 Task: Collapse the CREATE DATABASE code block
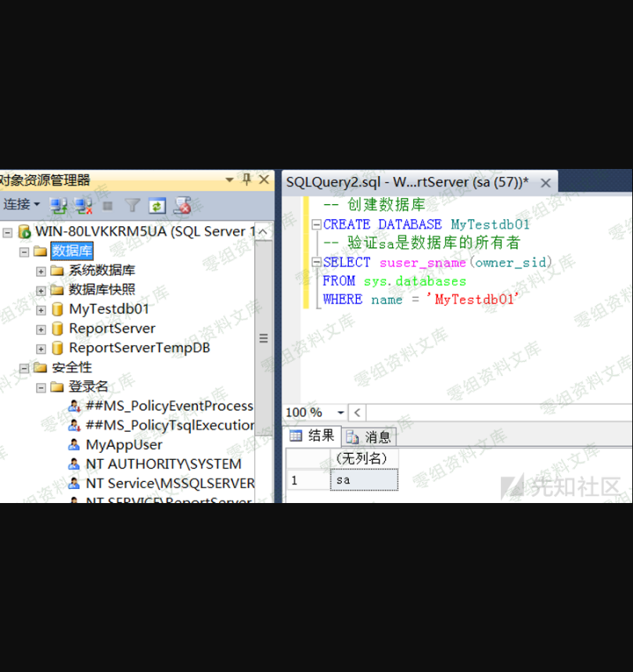tap(316, 225)
